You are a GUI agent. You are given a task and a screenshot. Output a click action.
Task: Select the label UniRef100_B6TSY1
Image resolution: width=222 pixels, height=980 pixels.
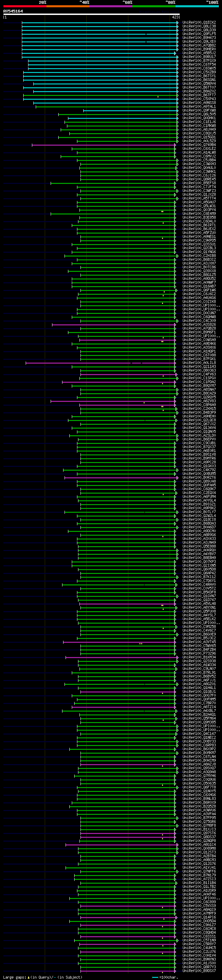click(x=199, y=76)
